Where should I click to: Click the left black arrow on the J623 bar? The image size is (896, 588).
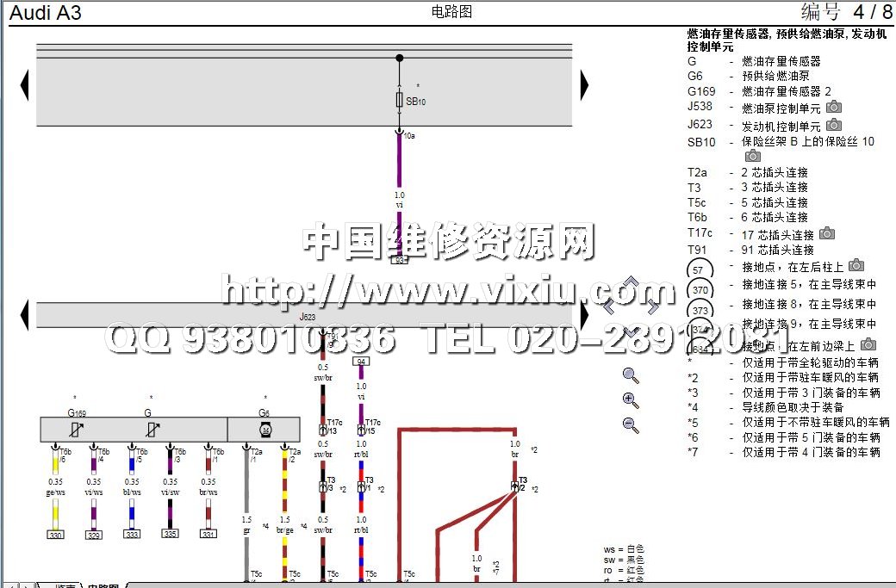click(25, 315)
